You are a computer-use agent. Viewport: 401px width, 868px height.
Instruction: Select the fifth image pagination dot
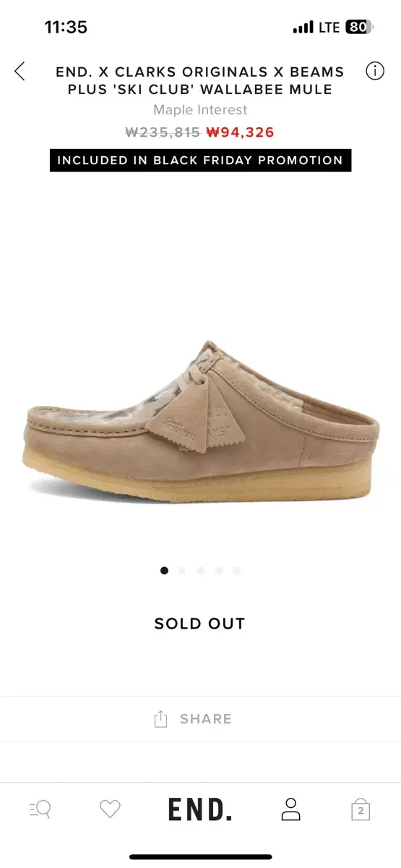tap(236, 571)
